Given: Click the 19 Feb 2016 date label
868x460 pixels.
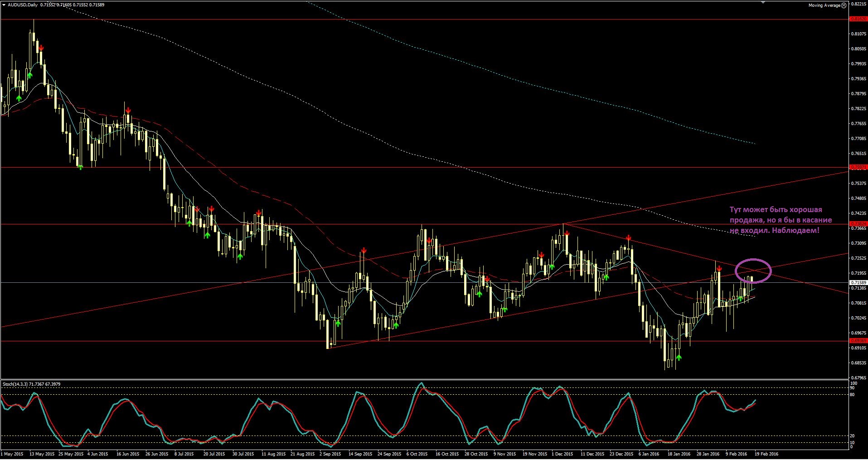Looking at the screenshot, I should coord(766,454).
